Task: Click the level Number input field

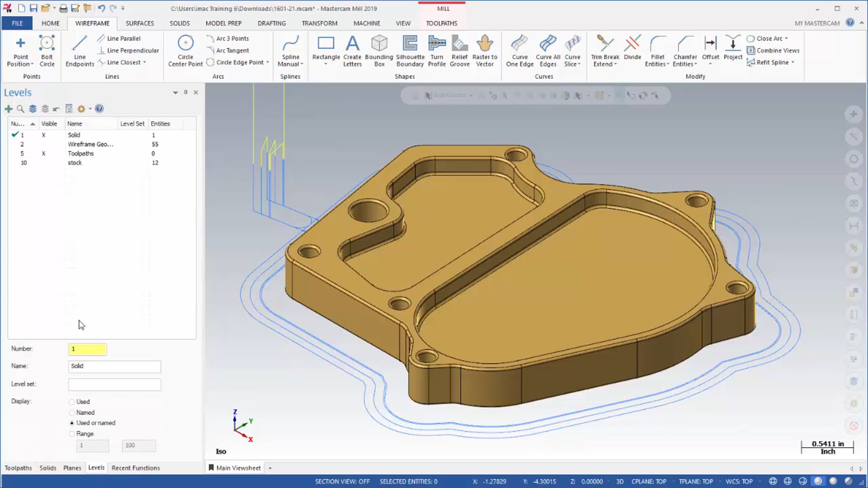Action: click(87, 349)
